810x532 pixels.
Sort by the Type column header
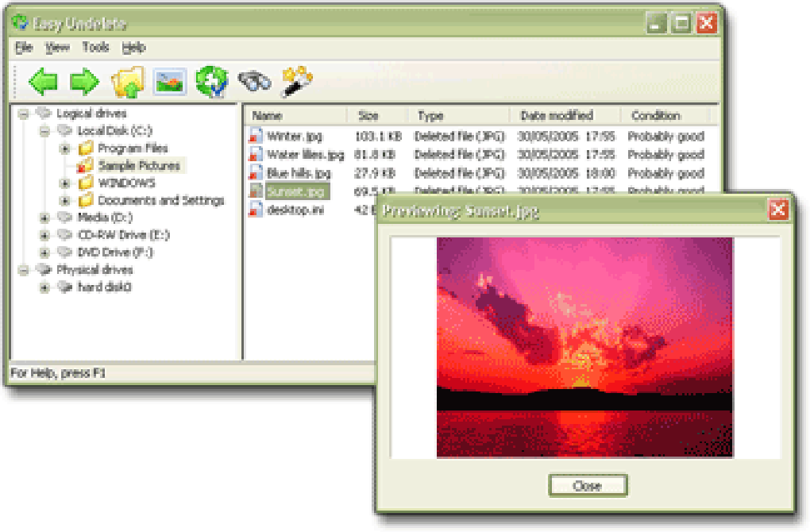[460, 116]
